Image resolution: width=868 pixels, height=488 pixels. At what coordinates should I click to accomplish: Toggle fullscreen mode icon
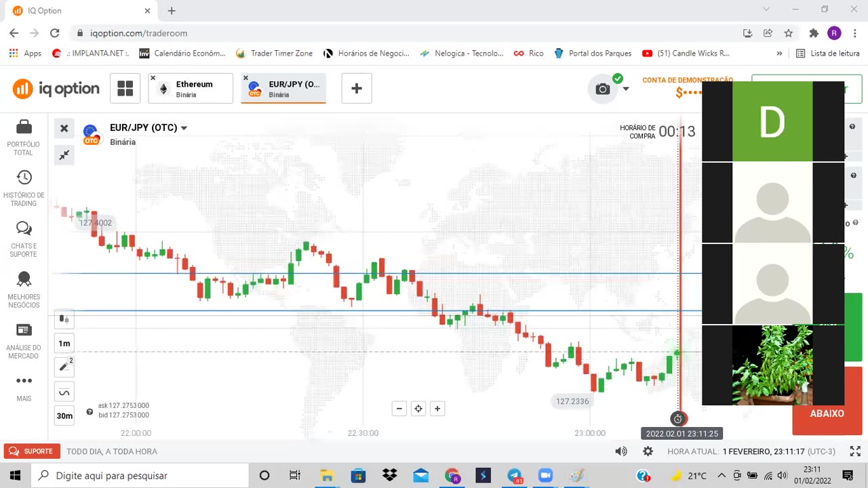tap(855, 451)
